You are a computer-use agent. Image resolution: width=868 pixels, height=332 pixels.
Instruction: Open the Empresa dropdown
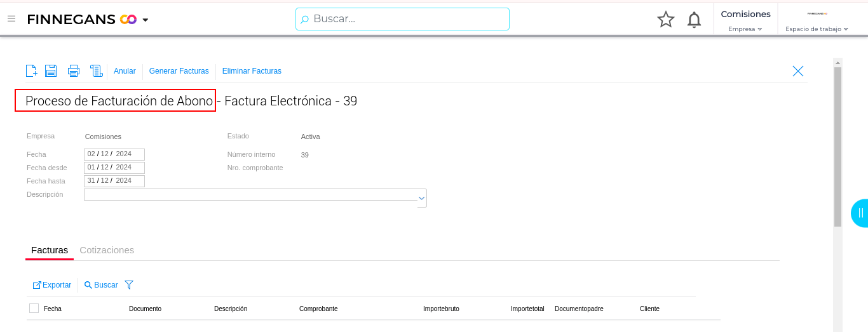click(745, 29)
